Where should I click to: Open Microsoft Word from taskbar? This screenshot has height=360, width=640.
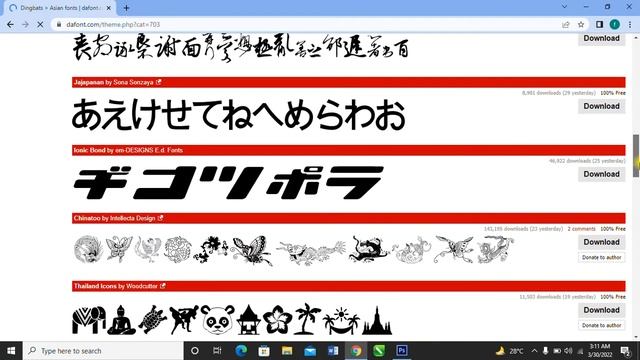(x=333, y=351)
